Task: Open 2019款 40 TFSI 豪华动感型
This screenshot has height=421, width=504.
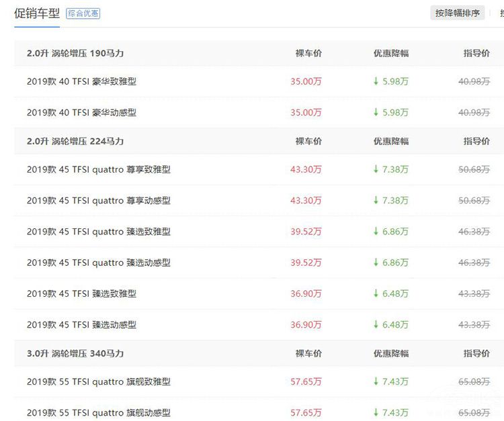Action: coord(81,113)
